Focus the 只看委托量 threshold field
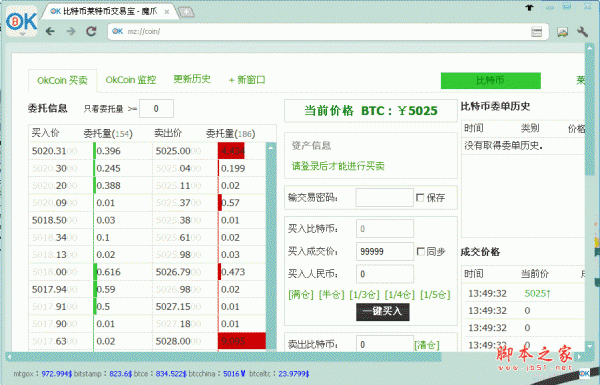This screenshot has width=600, height=385. pyautogui.click(x=156, y=109)
